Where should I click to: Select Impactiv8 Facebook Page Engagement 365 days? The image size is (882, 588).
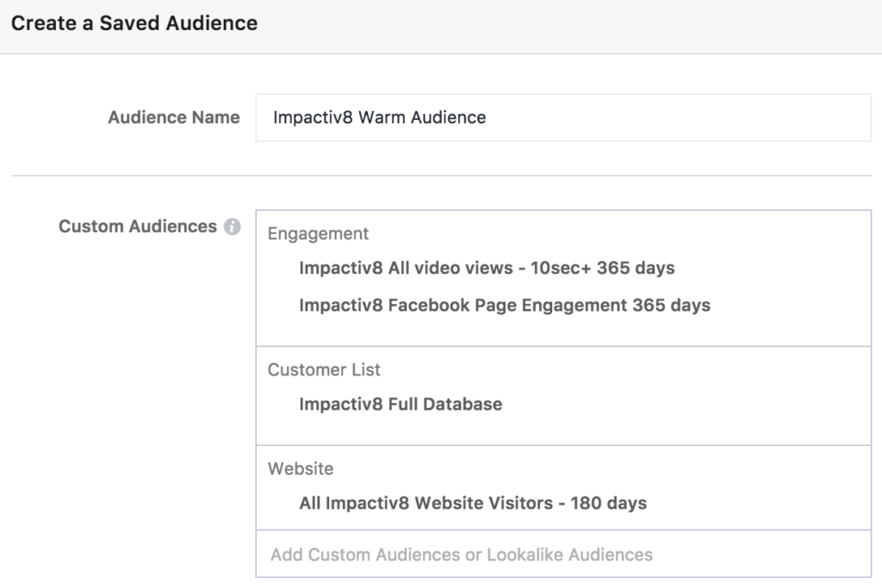coord(504,305)
